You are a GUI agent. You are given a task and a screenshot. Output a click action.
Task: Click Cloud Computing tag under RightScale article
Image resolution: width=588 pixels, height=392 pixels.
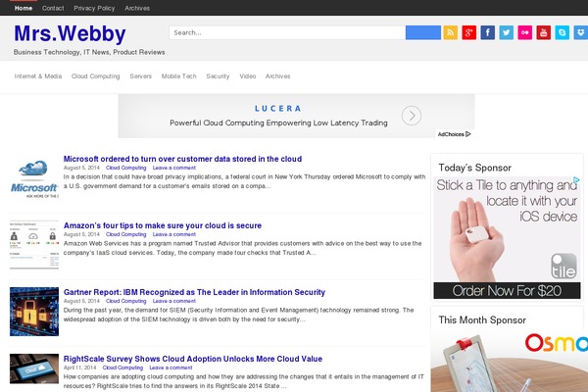(x=122, y=367)
